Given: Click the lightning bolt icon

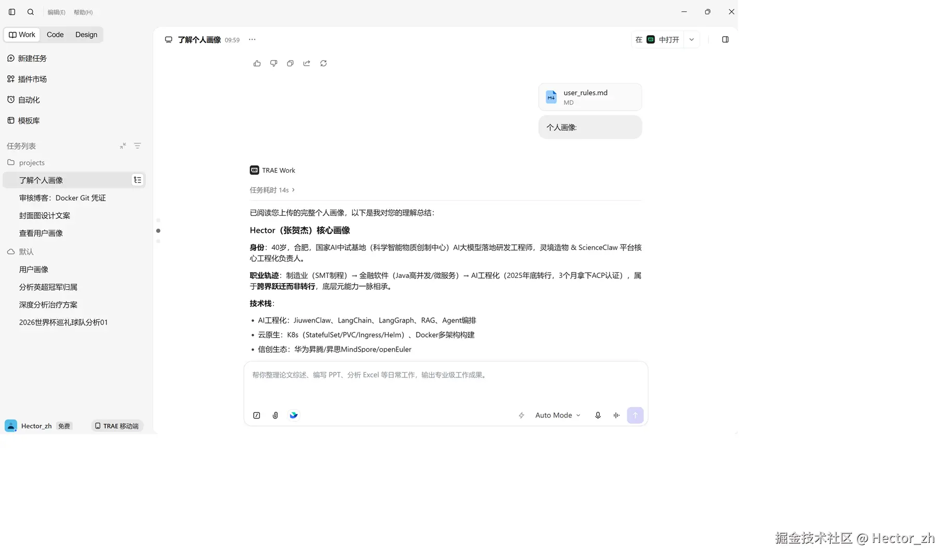Looking at the screenshot, I should coord(521,416).
